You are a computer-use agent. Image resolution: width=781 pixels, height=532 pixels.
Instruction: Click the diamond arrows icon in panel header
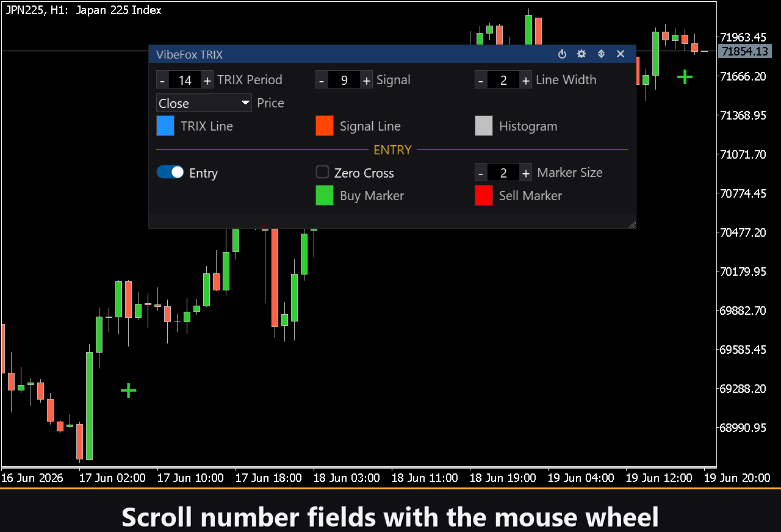pyautogui.click(x=601, y=54)
